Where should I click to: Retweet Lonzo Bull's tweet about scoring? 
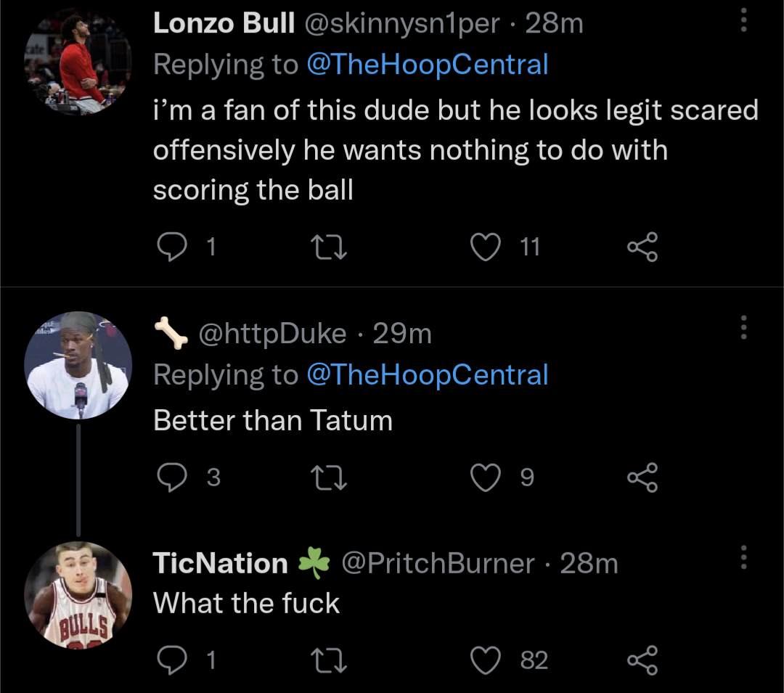329,247
